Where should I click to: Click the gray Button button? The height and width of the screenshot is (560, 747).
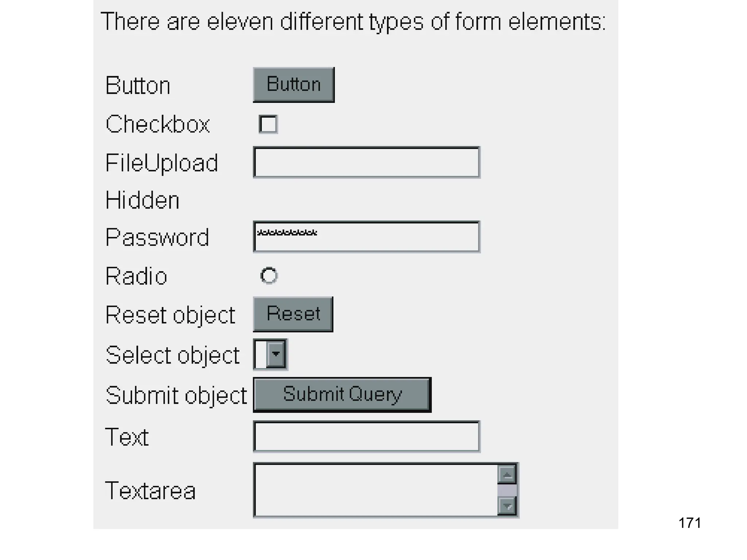[294, 85]
